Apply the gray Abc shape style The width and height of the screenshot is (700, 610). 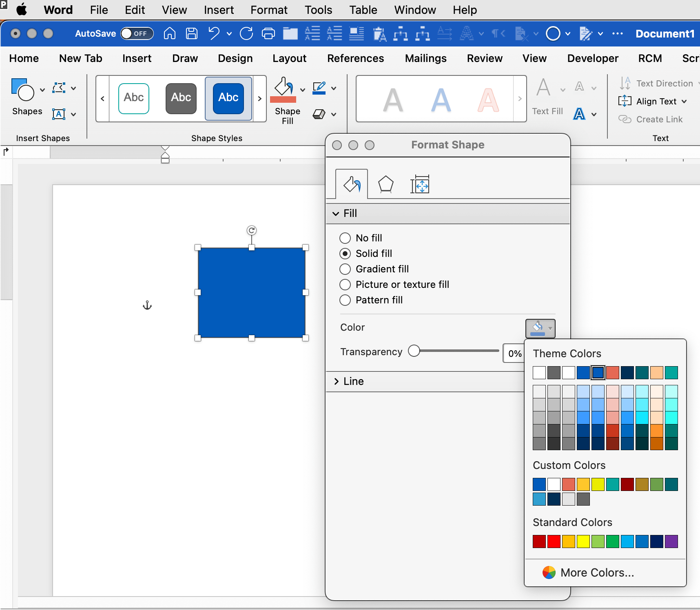181,98
